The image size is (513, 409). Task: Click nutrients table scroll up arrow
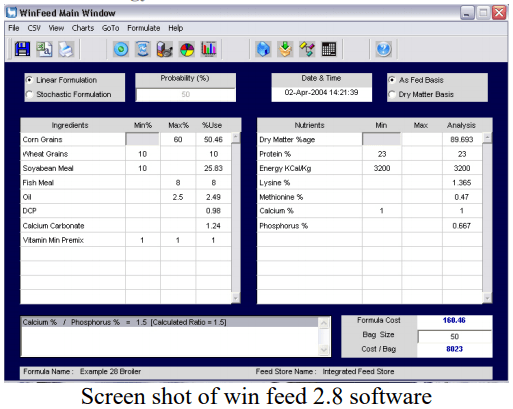(x=487, y=137)
